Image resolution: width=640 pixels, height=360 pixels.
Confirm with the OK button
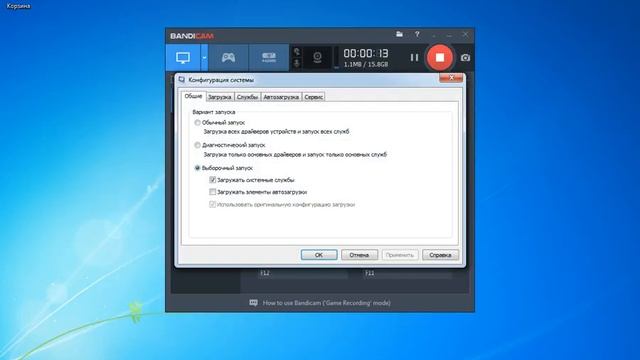tap(319, 255)
